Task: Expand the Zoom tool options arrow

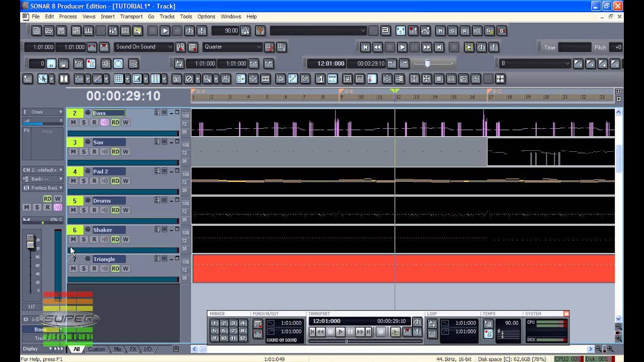Action: [216, 79]
